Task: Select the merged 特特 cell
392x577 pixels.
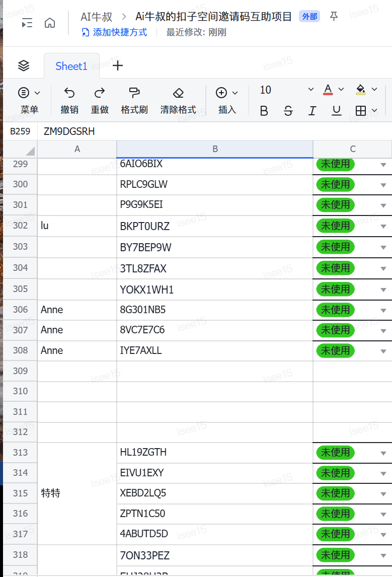Action: 77,493
